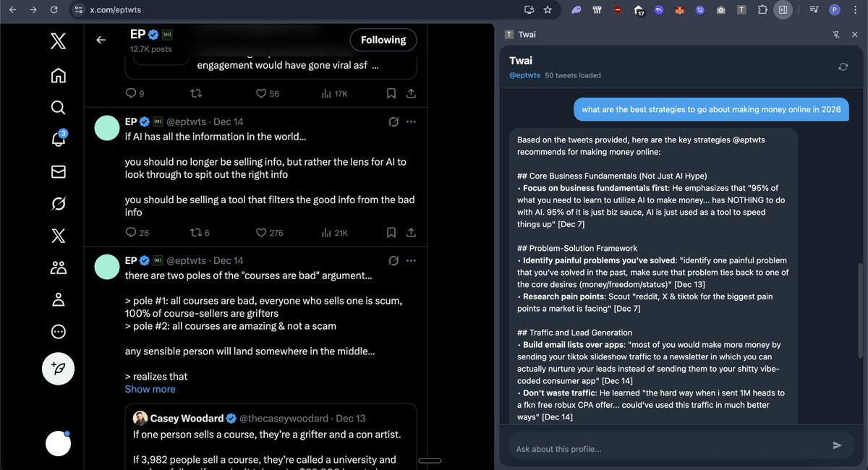This screenshot has width=868, height=470.
Task: Open Grok in the X sidebar
Action: pos(59,204)
